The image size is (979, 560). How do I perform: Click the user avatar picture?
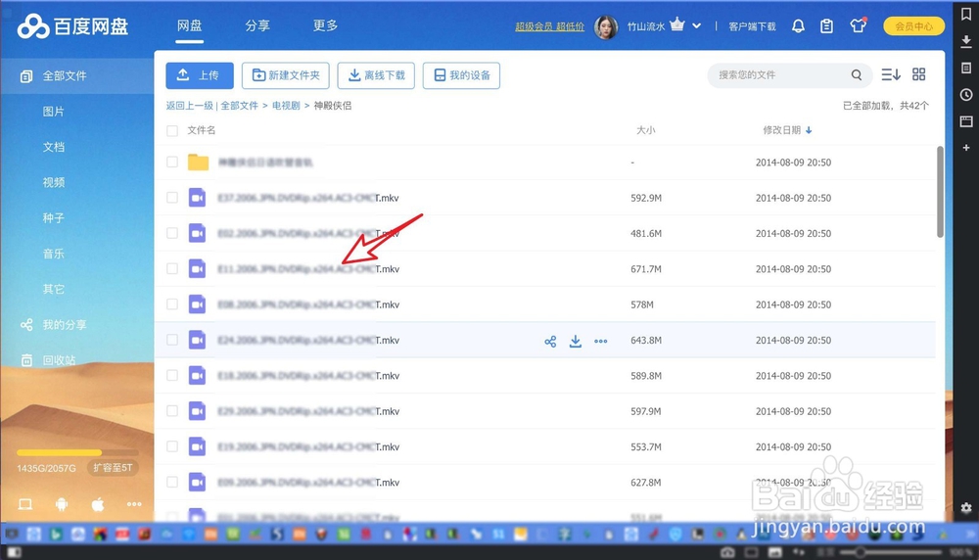click(606, 26)
